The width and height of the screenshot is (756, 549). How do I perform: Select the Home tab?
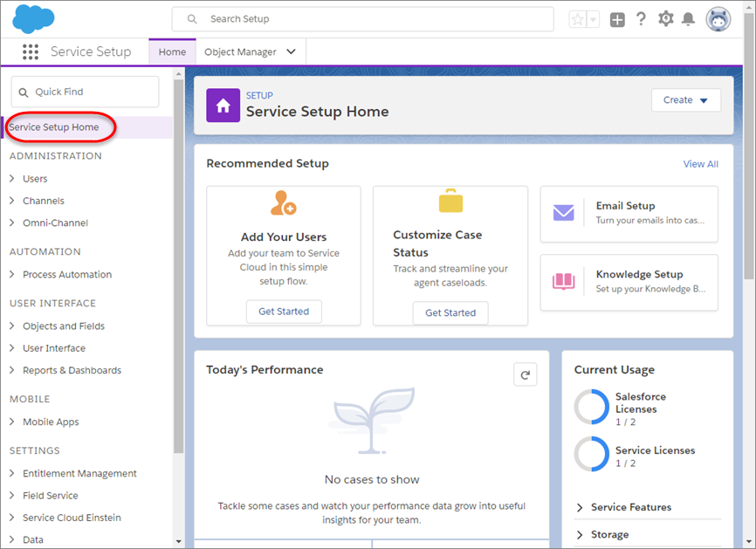[x=172, y=51]
